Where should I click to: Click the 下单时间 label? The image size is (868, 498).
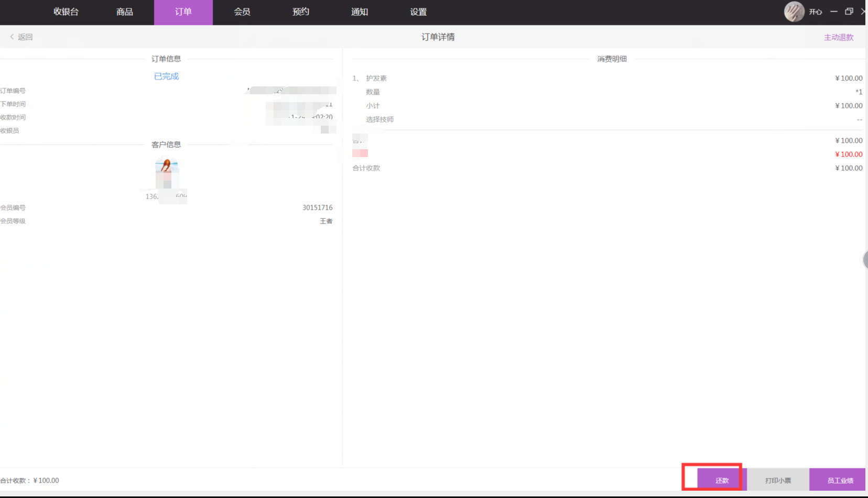pyautogui.click(x=13, y=104)
